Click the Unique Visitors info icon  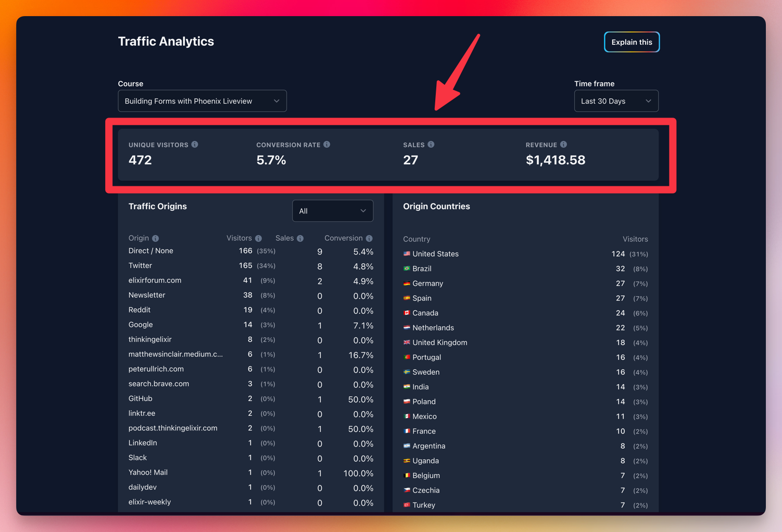[x=195, y=145]
